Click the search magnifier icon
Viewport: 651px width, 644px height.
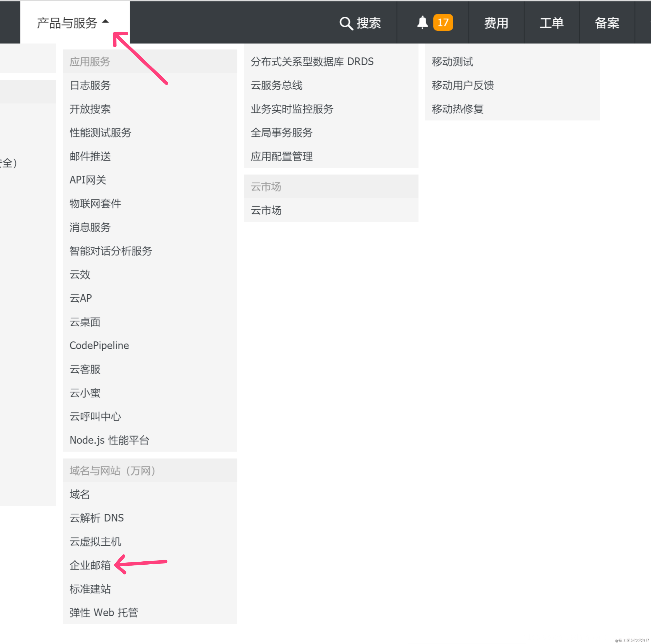coord(346,23)
